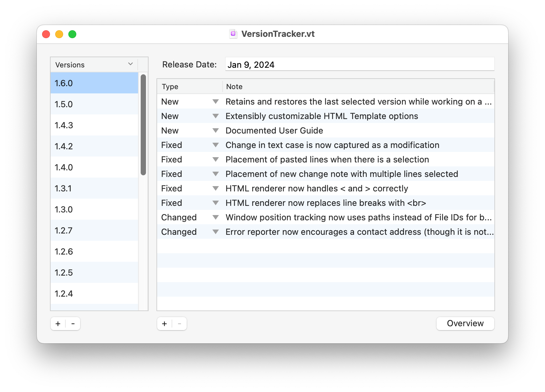The image size is (545, 392).
Task: Select the pasted lines placement note row
Action: pos(327,159)
